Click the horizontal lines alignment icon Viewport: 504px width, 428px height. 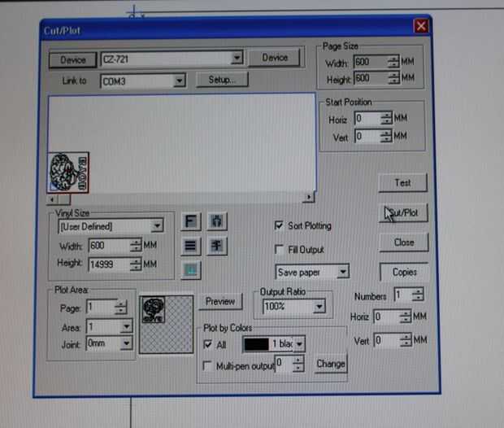click(x=190, y=246)
